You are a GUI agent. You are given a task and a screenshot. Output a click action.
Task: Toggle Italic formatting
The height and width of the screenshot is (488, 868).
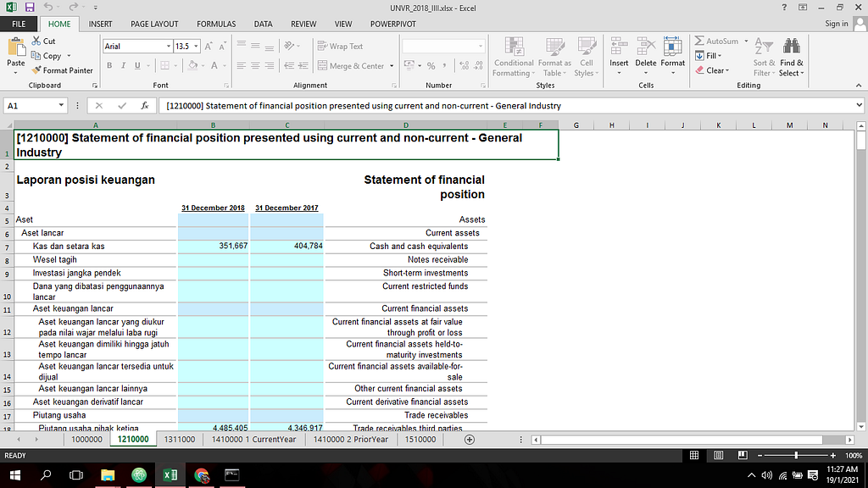(x=124, y=65)
